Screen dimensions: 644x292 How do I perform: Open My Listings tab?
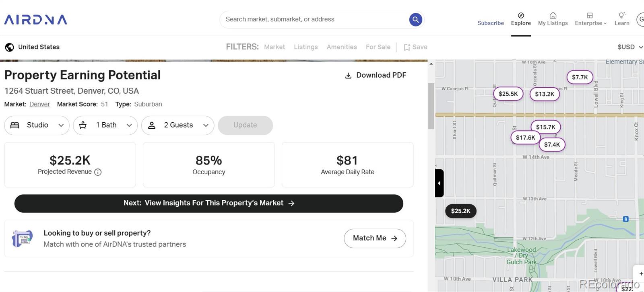click(x=553, y=19)
